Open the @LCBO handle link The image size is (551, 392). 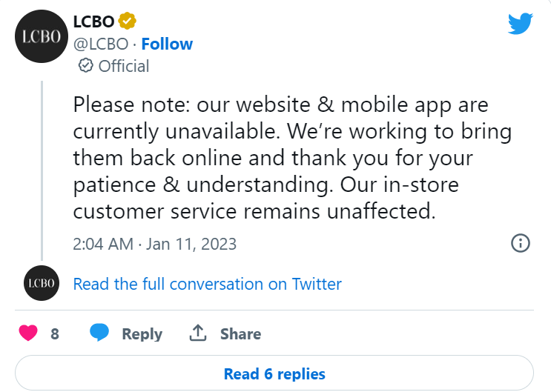click(x=101, y=44)
